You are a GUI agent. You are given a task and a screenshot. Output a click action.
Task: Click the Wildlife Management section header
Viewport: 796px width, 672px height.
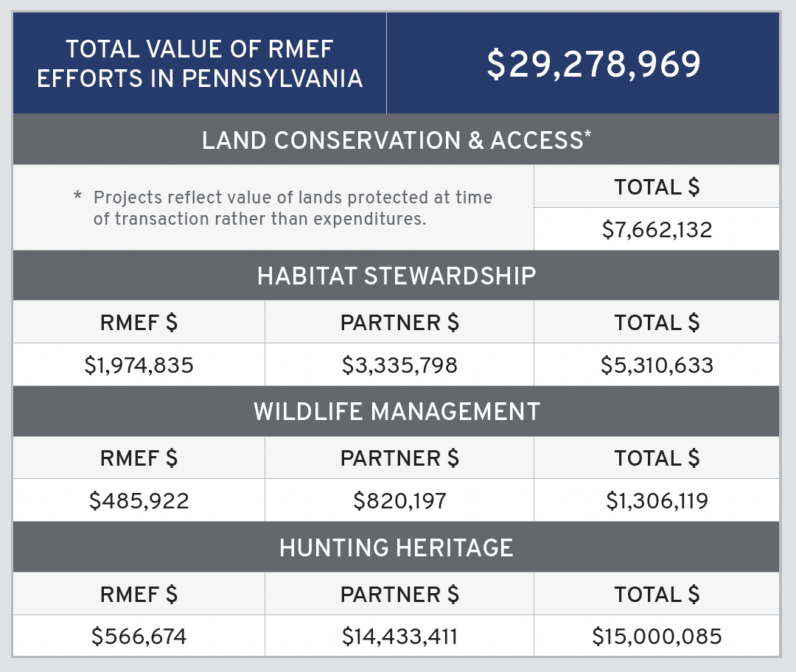397,411
